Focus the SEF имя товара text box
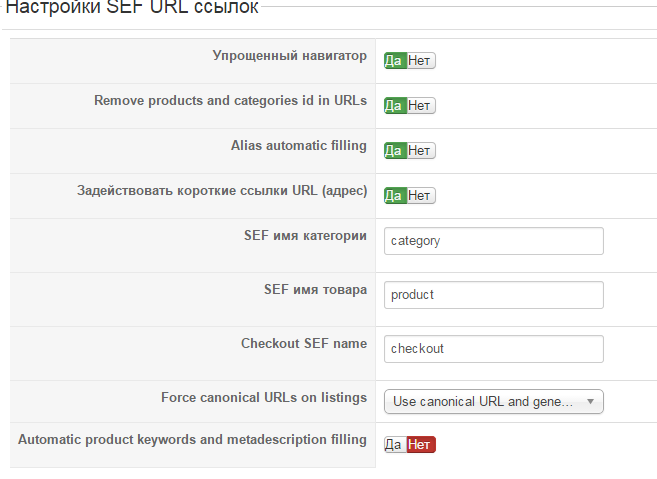 [x=494, y=295]
